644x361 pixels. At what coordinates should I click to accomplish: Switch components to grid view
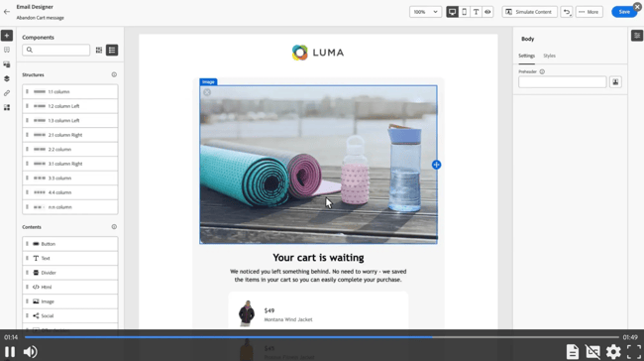pyautogui.click(x=99, y=51)
